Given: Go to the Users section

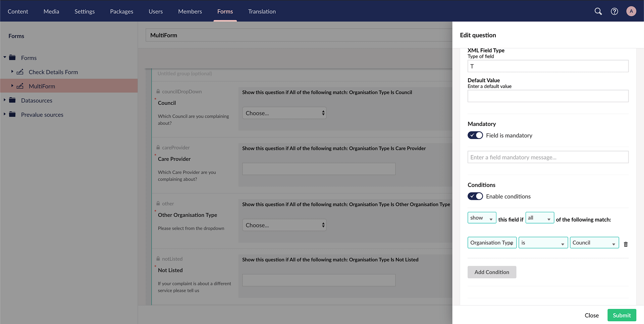Looking at the screenshot, I should [156, 11].
